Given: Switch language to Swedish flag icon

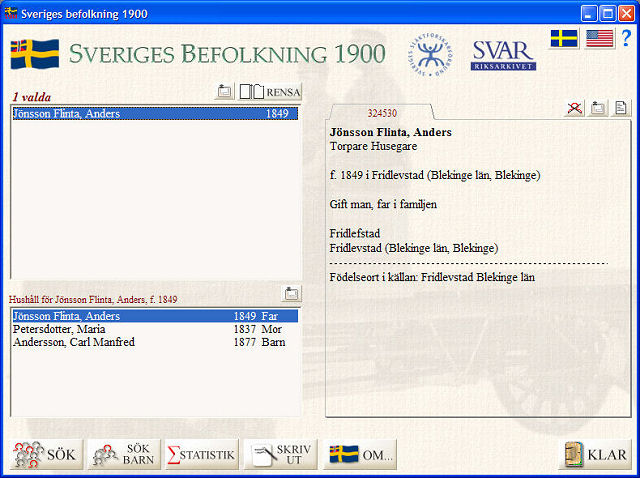Looking at the screenshot, I should [x=564, y=39].
